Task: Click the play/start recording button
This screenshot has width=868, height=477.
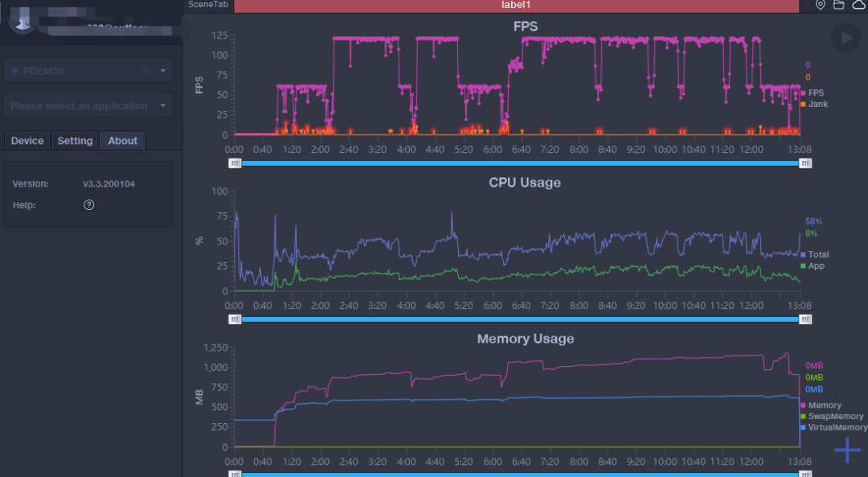Action: (845, 38)
